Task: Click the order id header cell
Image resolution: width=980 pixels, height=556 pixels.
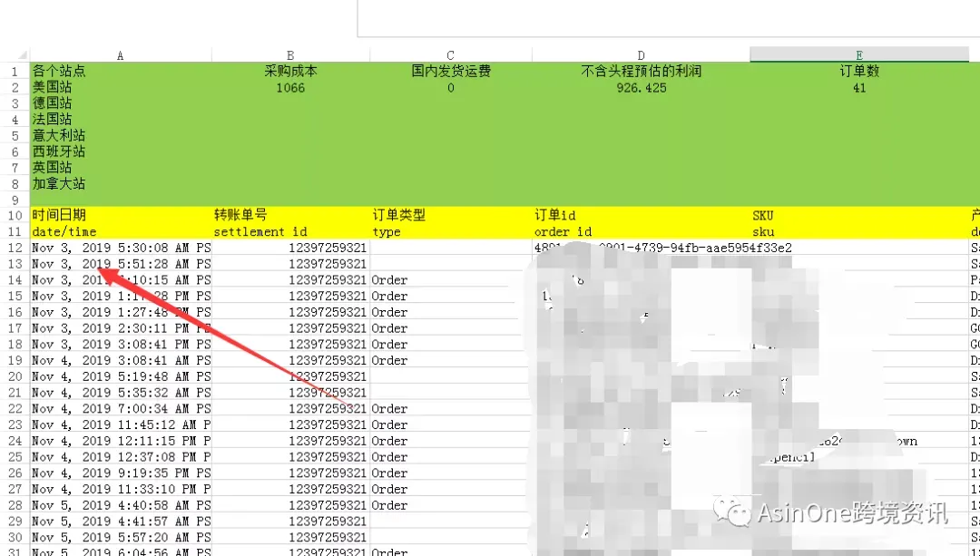Action: pyautogui.click(x=642, y=232)
